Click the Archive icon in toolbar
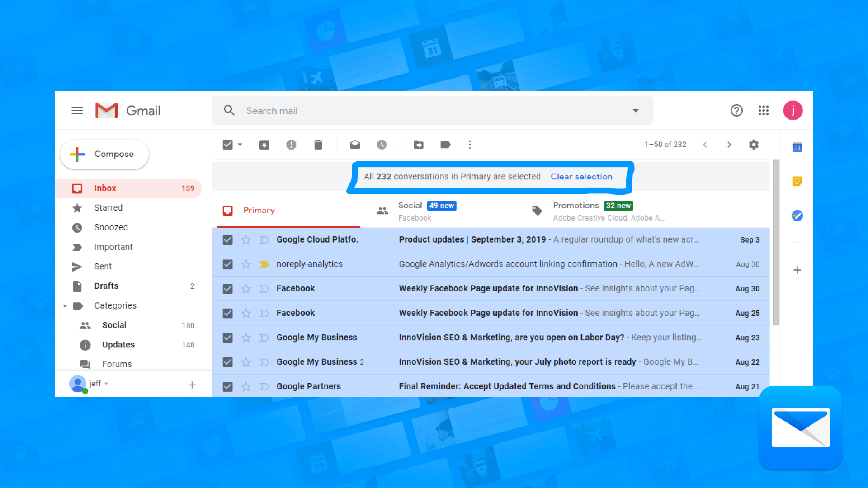 click(264, 145)
